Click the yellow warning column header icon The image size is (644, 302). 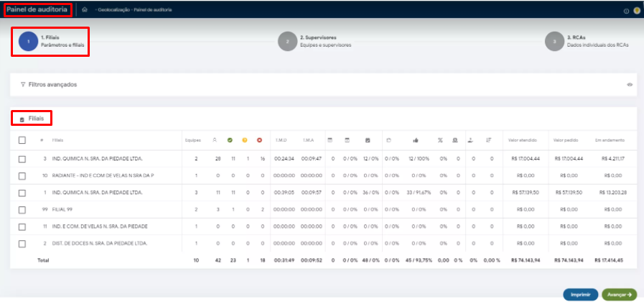pyautogui.click(x=245, y=139)
